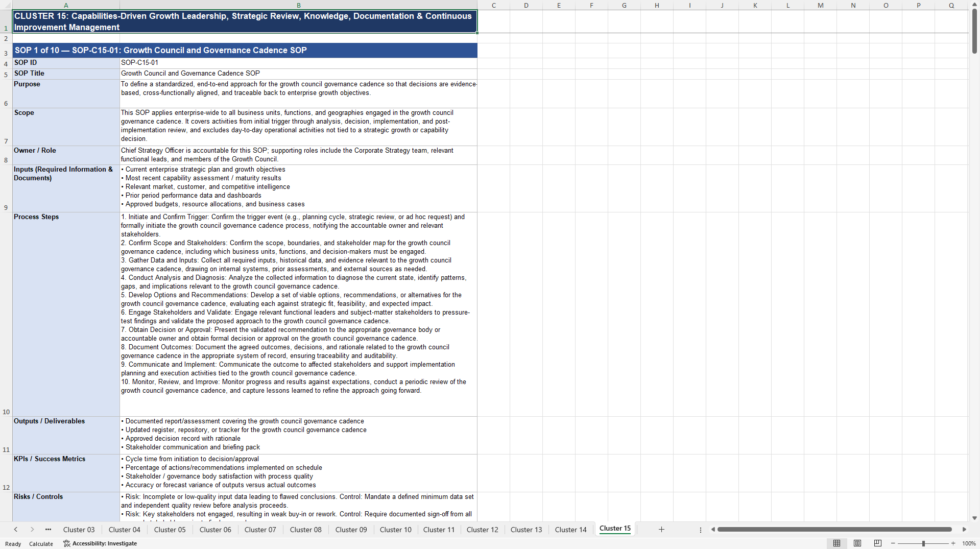The width and height of the screenshot is (980, 549).
Task: Open Cluster 14 sheet tab
Action: (570, 530)
